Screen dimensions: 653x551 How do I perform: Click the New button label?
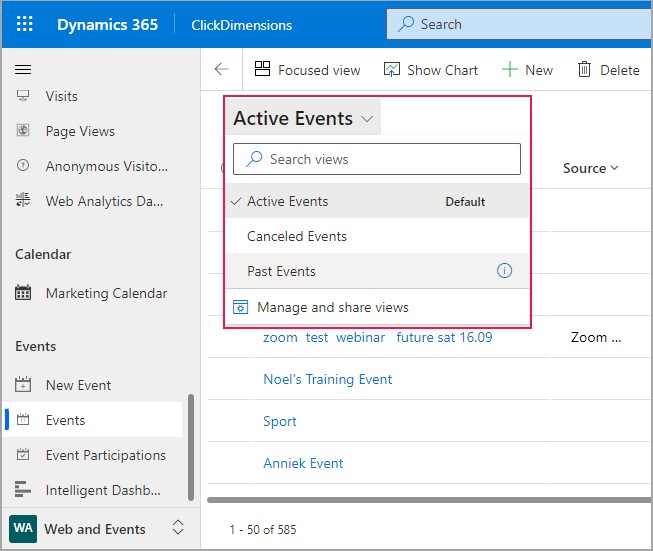pyautogui.click(x=539, y=70)
